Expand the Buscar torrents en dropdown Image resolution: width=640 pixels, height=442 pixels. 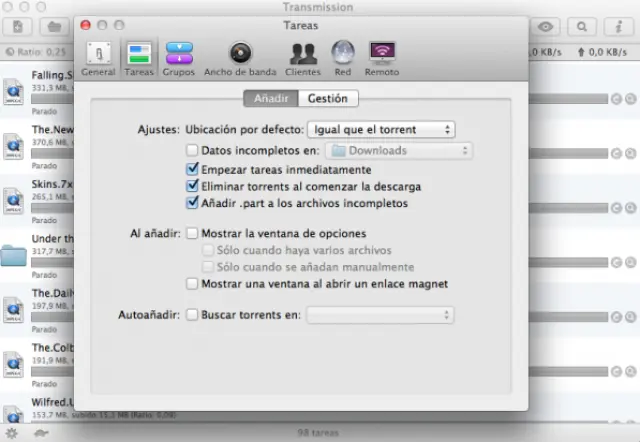380,315
